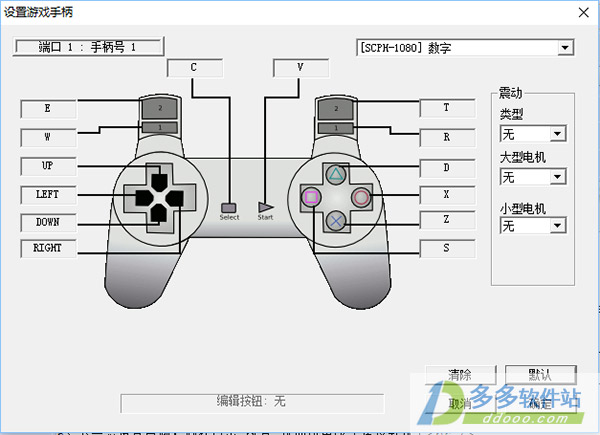The height and width of the screenshot is (435, 600).
Task: Edit the Start key binding V
Action: [x=301, y=68]
